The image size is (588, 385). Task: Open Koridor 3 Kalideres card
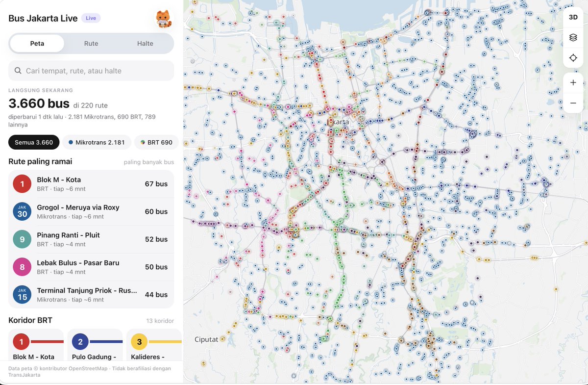(x=154, y=345)
